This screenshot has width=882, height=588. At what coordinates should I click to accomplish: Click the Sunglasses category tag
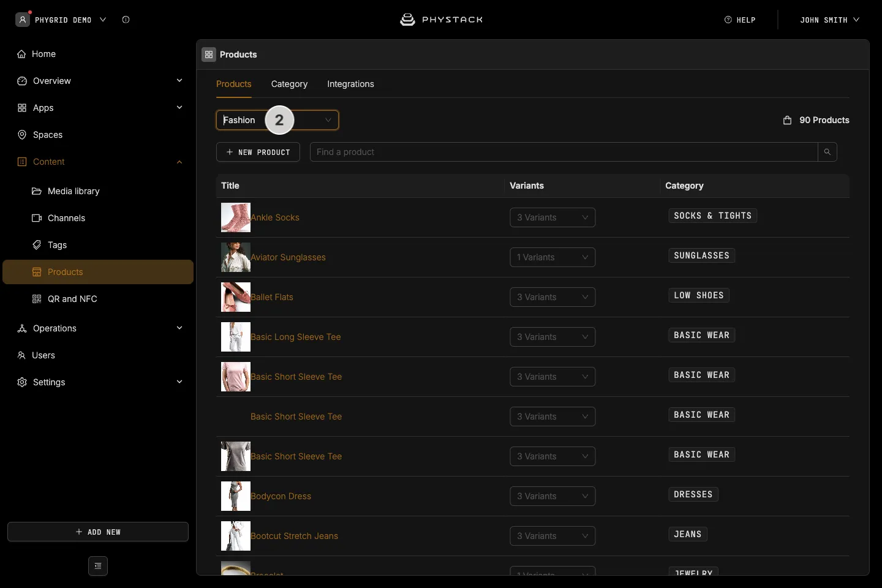click(702, 255)
